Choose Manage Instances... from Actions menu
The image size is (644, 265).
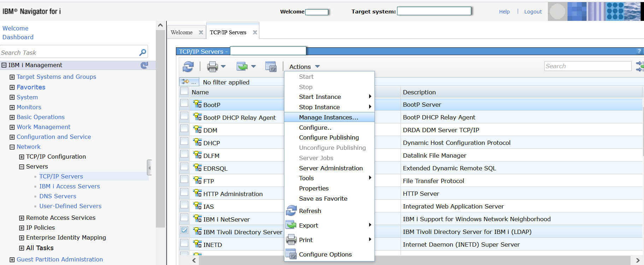pos(328,117)
